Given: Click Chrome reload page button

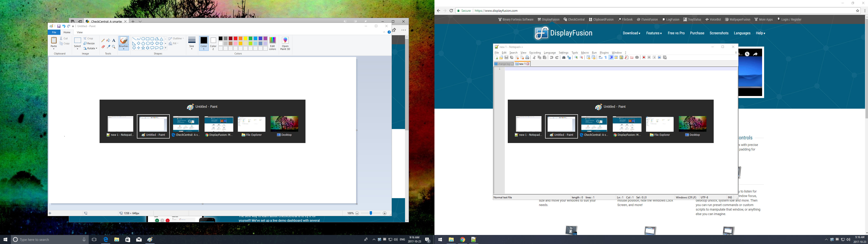Looking at the screenshot, I should click(451, 11).
